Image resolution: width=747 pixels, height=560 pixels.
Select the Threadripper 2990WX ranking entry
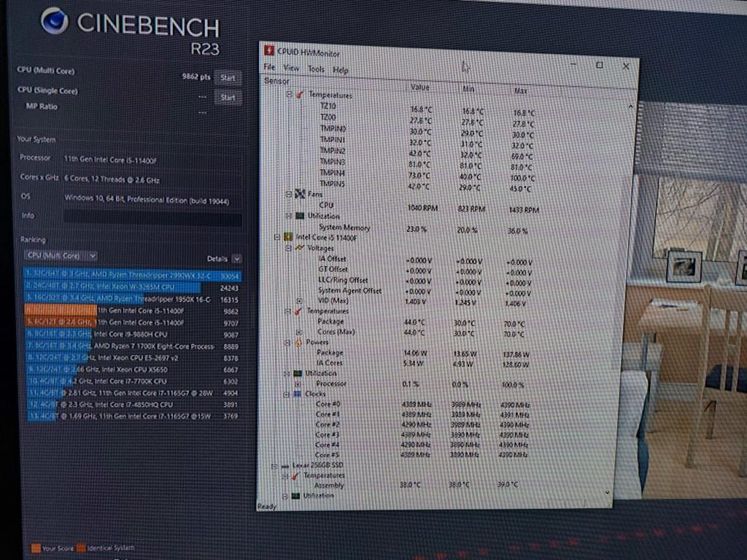(x=132, y=275)
